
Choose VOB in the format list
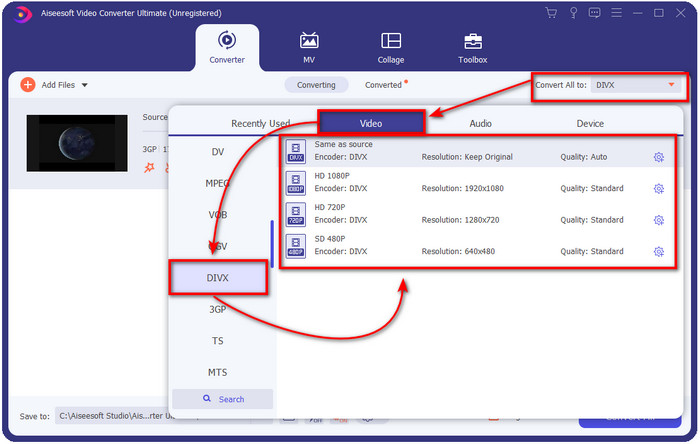coord(218,215)
